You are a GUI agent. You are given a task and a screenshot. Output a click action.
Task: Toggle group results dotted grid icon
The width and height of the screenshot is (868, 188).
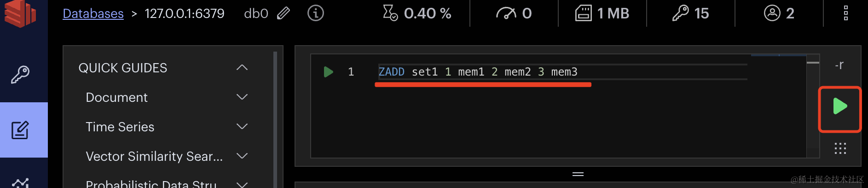pyautogui.click(x=840, y=148)
